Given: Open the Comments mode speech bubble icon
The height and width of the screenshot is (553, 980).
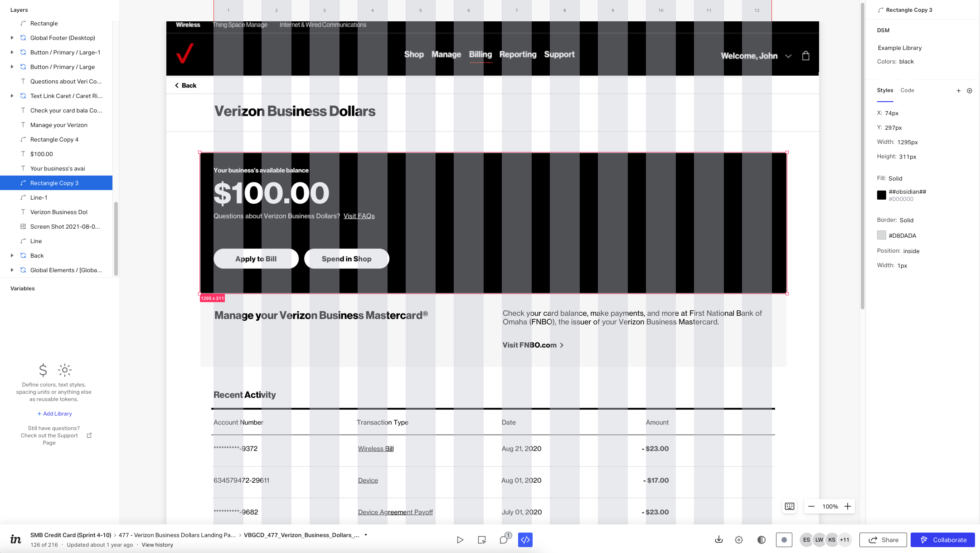Looking at the screenshot, I should [x=503, y=540].
